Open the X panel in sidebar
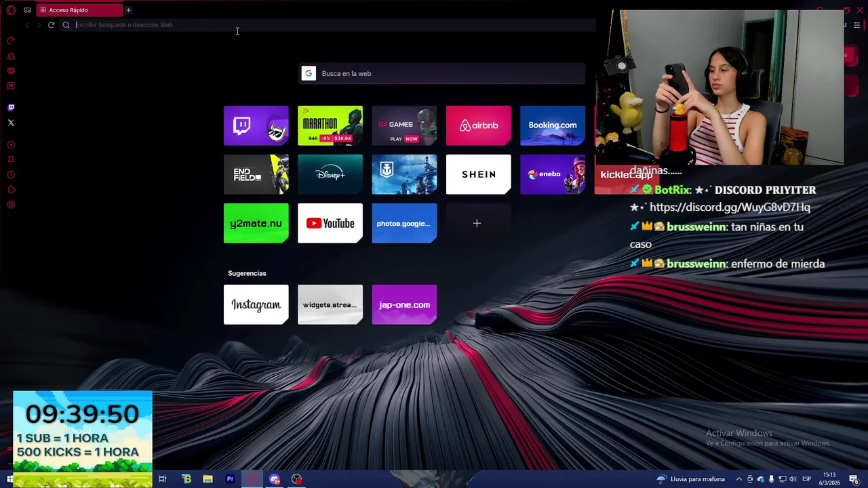 pos(11,123)
